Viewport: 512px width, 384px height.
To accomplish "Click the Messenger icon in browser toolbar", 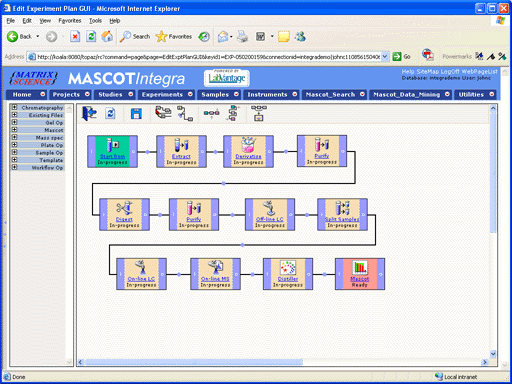I will point(300,36).
